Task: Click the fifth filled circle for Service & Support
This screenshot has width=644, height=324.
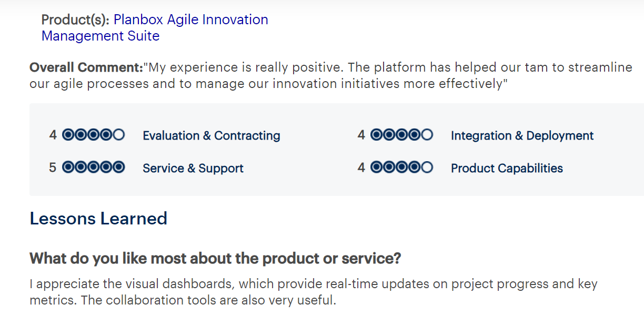Action: 119,168
